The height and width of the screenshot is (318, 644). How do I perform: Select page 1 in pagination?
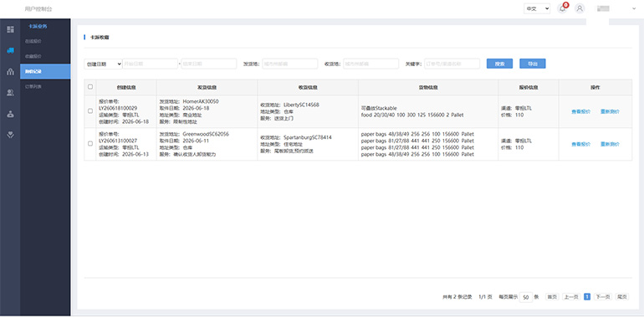tap(587, 296)
